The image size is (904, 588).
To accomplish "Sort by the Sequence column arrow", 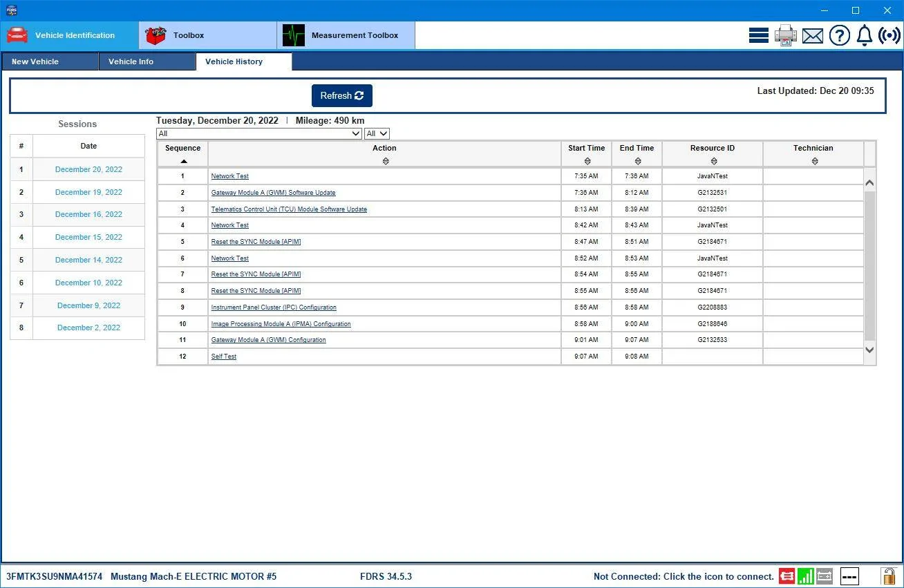I will coord(183,161).
